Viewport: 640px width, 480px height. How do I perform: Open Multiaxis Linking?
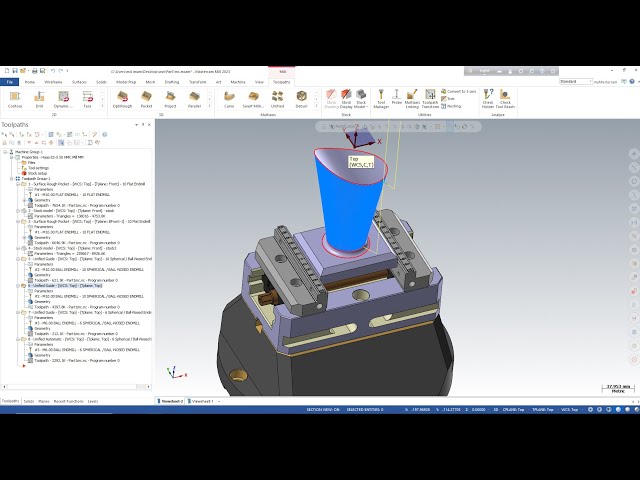point(412,99)
